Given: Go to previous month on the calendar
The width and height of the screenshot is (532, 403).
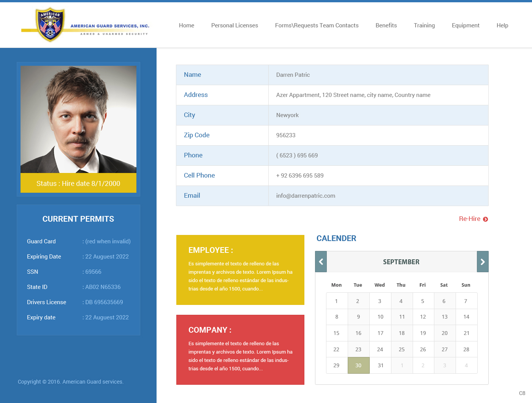Looking at the screenshot, I should (x=320, y=262).
